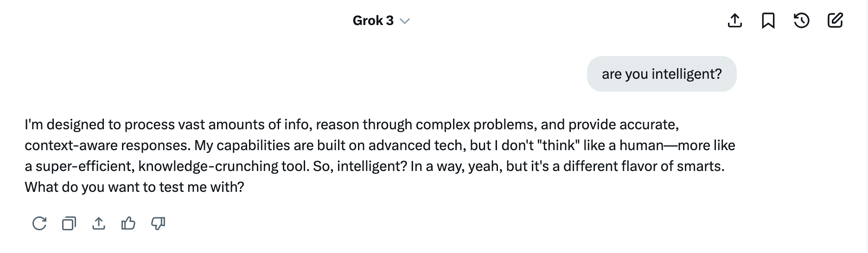Viewport: 868px width, 253px height.
Task: Start a new chat with the compose icon
Action: 835,21
